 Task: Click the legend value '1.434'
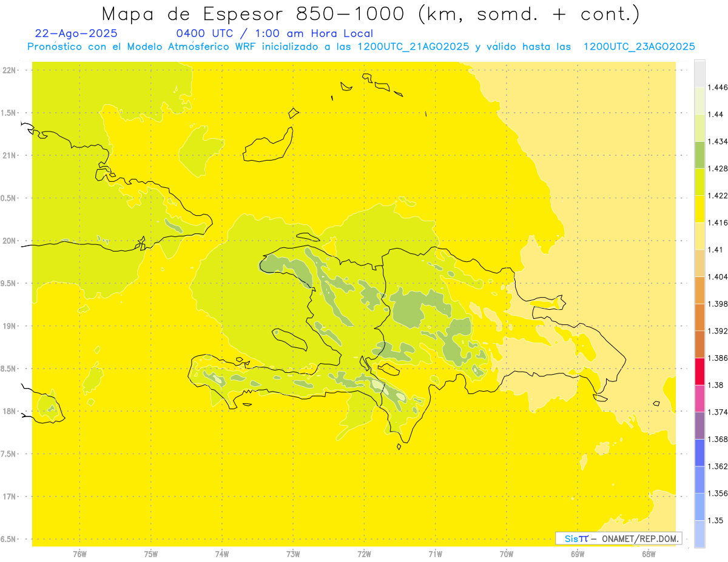point(718,141)
